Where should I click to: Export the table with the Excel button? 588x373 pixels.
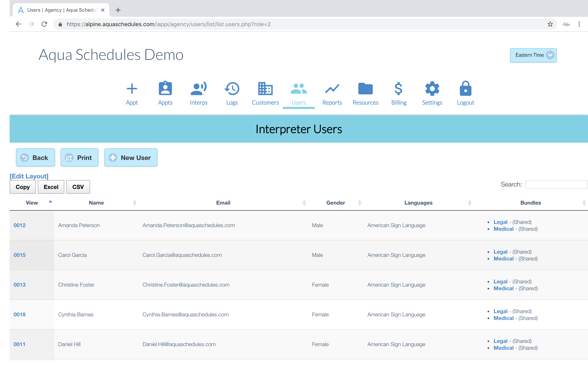(x=51, y=187)
